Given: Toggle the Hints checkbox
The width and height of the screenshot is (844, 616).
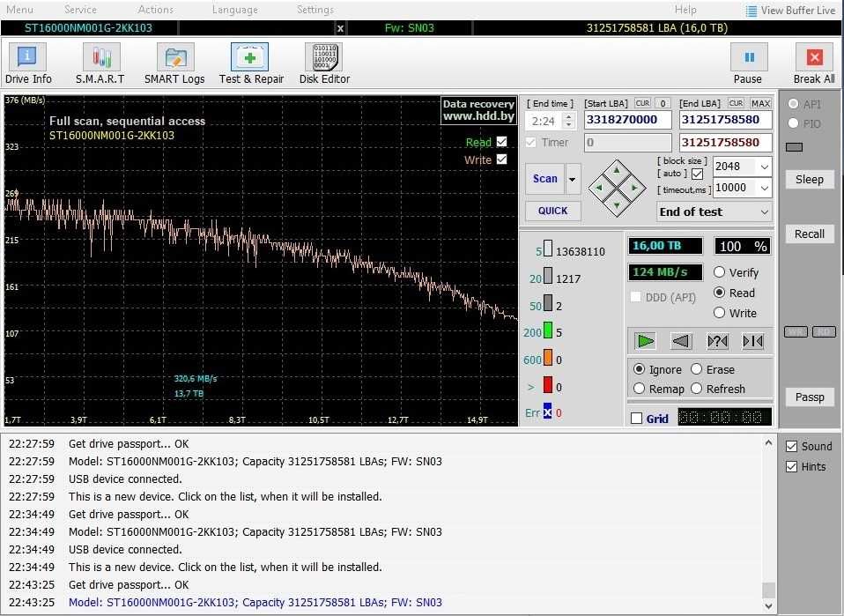Looking at the screenshot, I should point(791,466).
